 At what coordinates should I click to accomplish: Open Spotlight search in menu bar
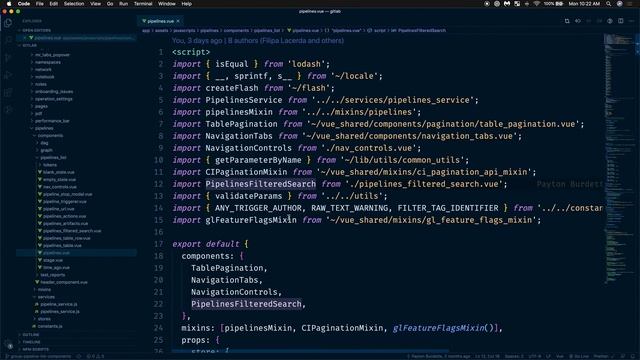609,4
